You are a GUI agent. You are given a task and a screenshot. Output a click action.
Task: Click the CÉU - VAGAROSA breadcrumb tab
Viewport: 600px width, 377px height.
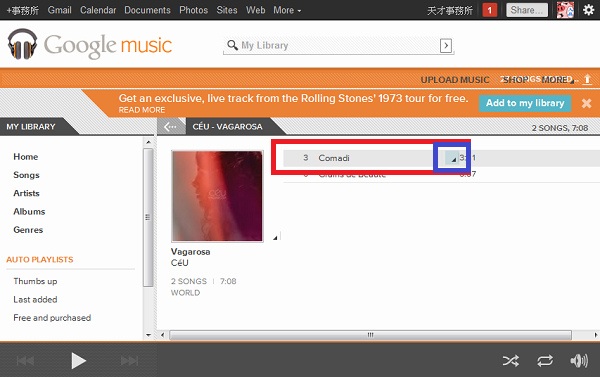pyautogui.click(x=228, y=127)
